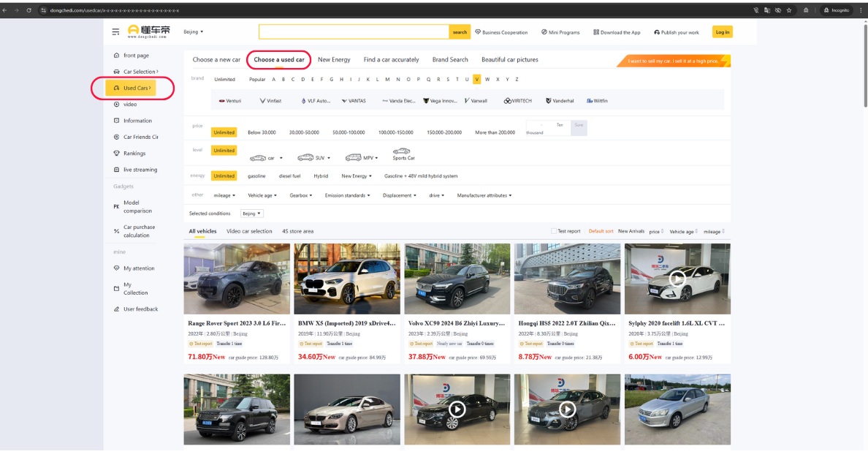Expand the car level dropdown
The height and width of the screenshot is (457, 868).
coord(266,158)
